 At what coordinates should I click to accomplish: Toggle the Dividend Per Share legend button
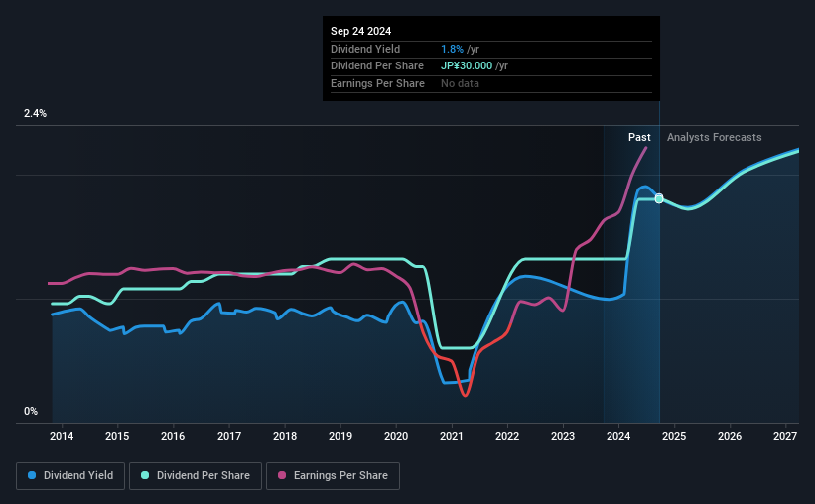tap(196, 476)
